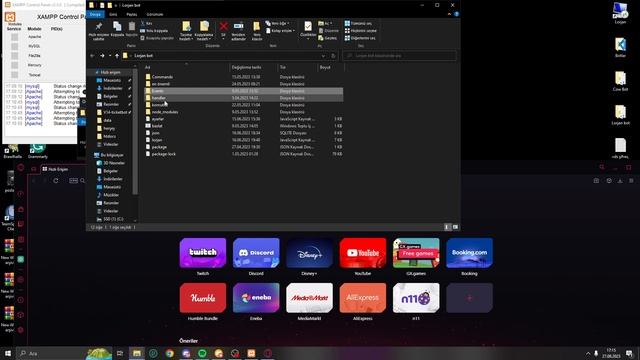Open the Disney+ speed dial tile
Viewport: 640px width, 360px height.
pos(309,253)
